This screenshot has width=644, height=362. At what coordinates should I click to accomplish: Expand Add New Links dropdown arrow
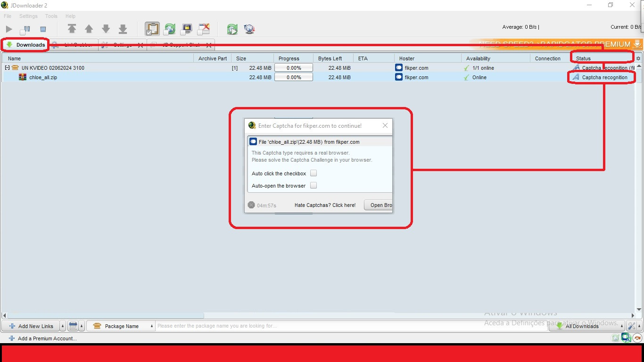(x=63, y=326)
